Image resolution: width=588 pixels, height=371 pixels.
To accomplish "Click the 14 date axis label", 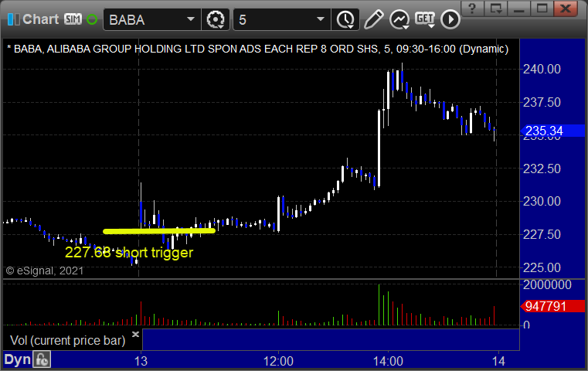I will 498,361.
